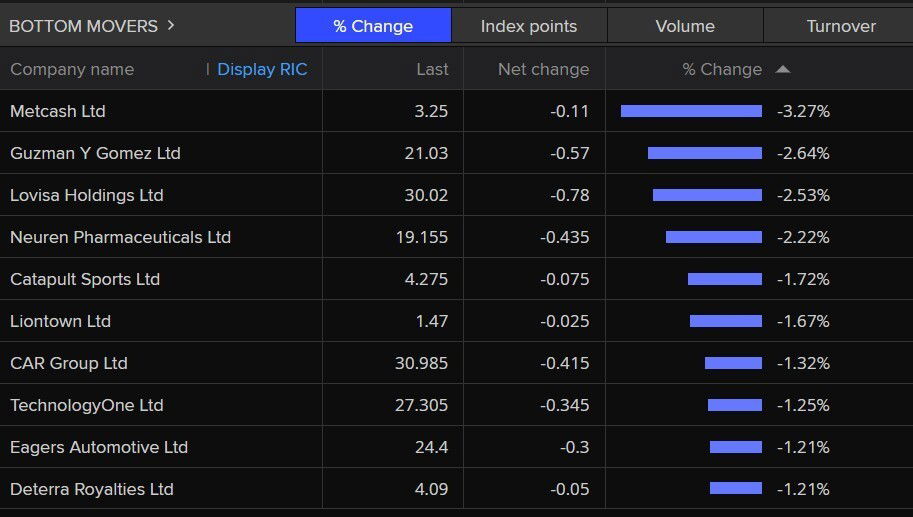Open Neuren Pharmaceuticals Ltd details

120,237
